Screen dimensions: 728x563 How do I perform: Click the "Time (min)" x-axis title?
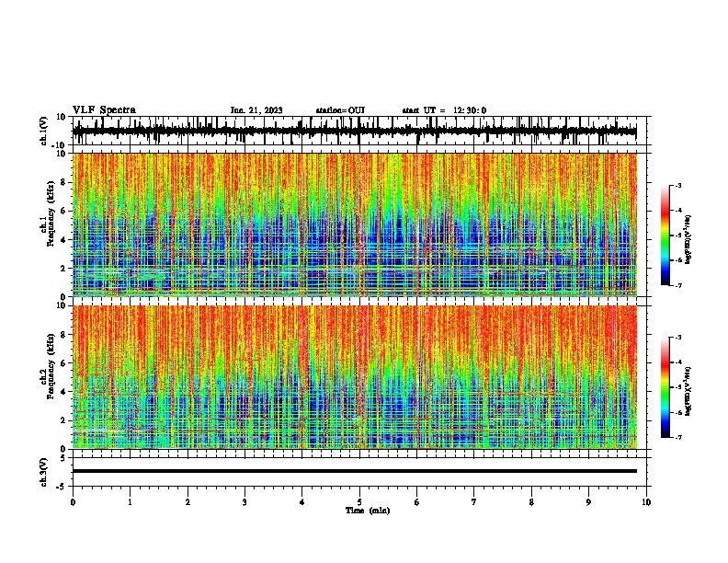click(368, 511)
